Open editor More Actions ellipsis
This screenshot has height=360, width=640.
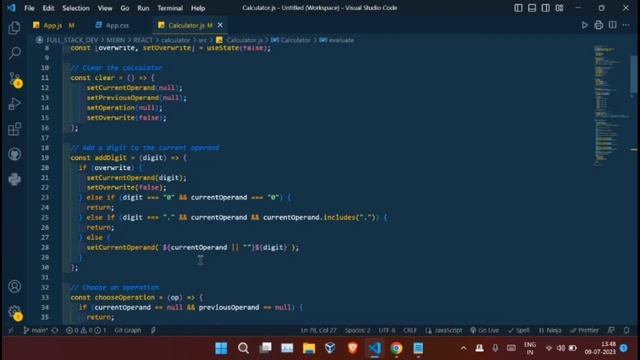click(x=626, y=25)
